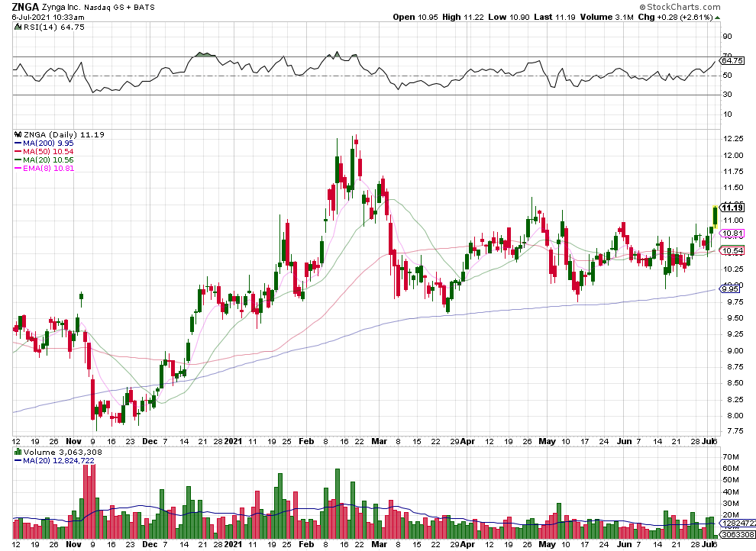Screen dimensions: 756x551
Task: Click the MA(20) 10.56 legend entry
Action: point(48,160)
